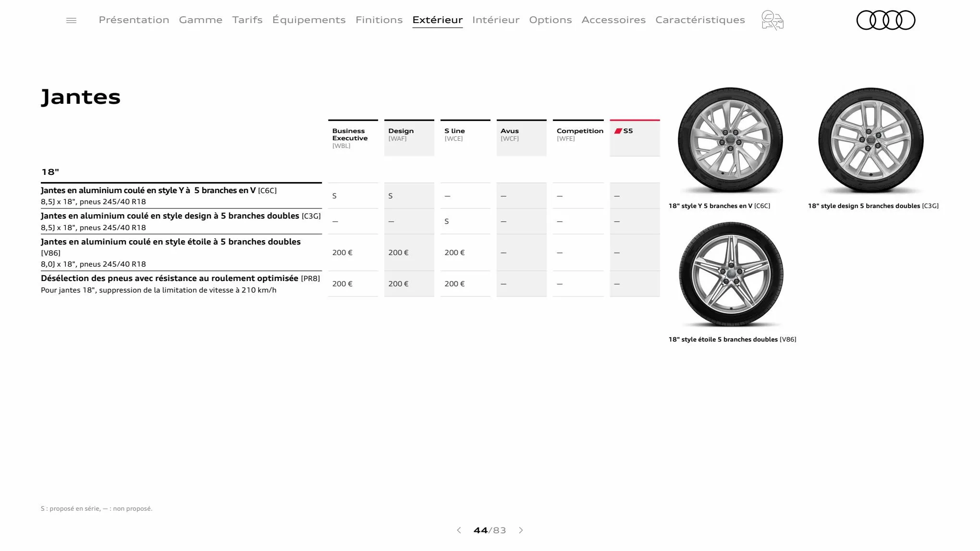Open the hamburger menu icon

(x=71, y=20)
